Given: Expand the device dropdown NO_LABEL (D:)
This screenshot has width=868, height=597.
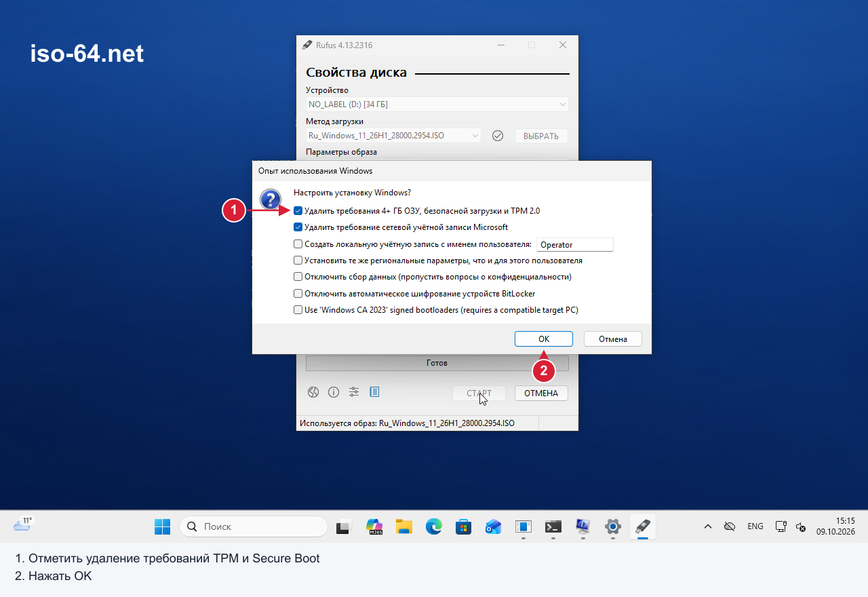Looking at the screenshot, I should pyautogui.click(x=437, y=104).
